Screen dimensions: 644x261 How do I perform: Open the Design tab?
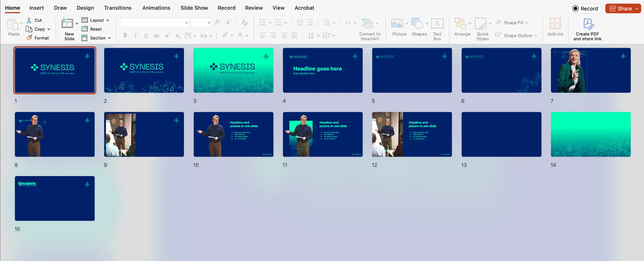(x=85, y=8)
